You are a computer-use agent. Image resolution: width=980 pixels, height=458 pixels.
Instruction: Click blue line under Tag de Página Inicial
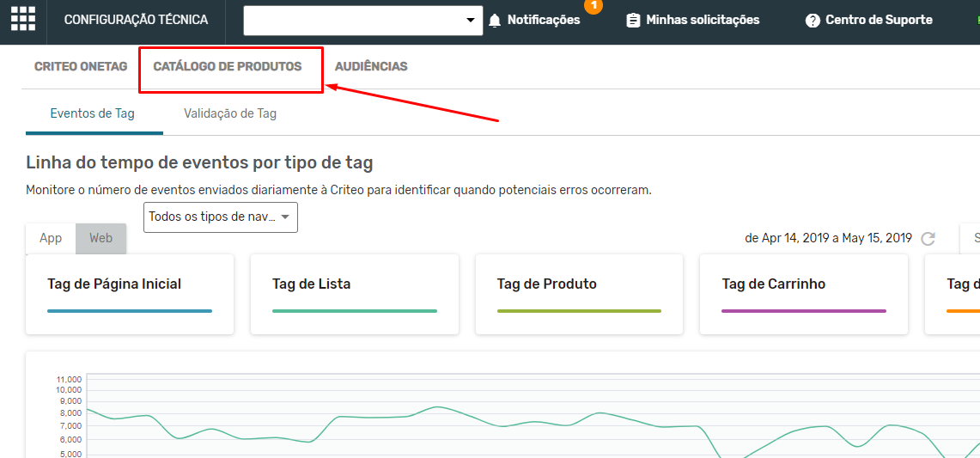coord(130,311)
